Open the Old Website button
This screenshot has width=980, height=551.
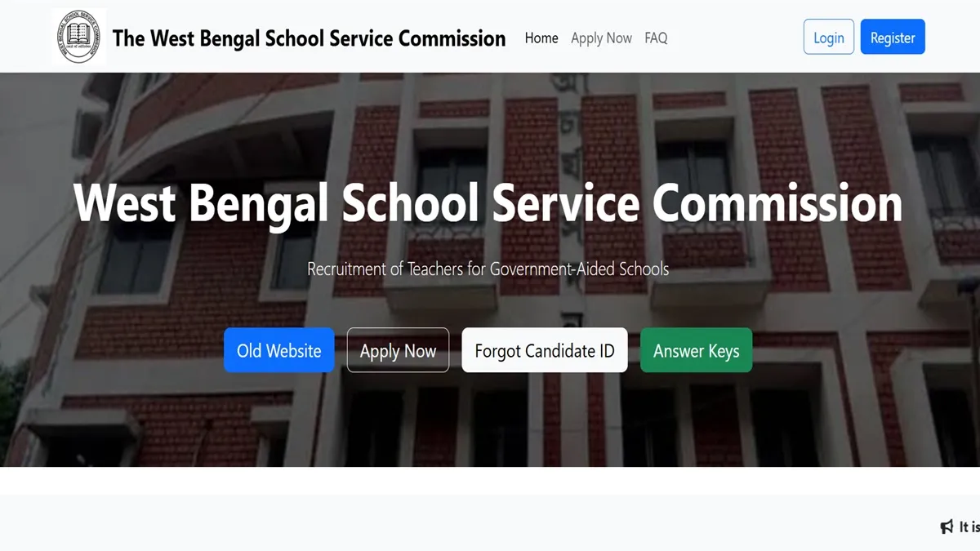pyautogui.click(x=279, y=350)
